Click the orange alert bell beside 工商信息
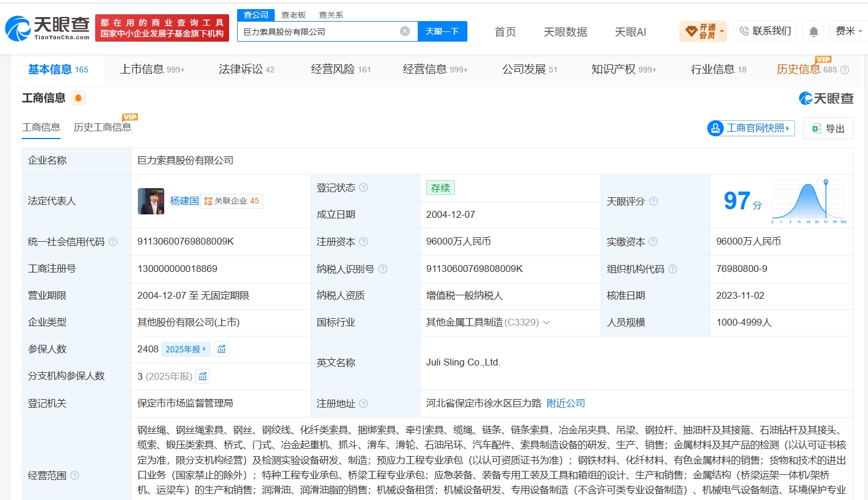The height and width of the screenshot is (500, 868). pos(79,98)
